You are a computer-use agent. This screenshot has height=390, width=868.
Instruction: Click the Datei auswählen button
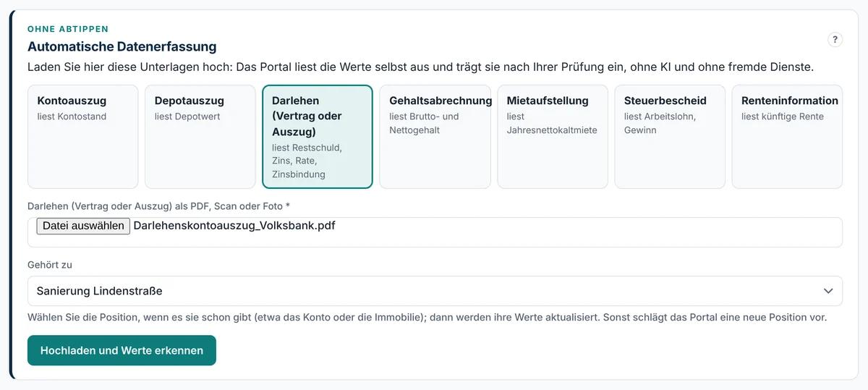83,226
